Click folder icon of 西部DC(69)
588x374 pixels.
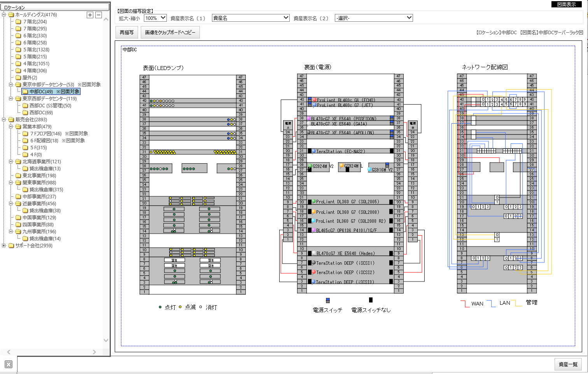pos(25,113)
